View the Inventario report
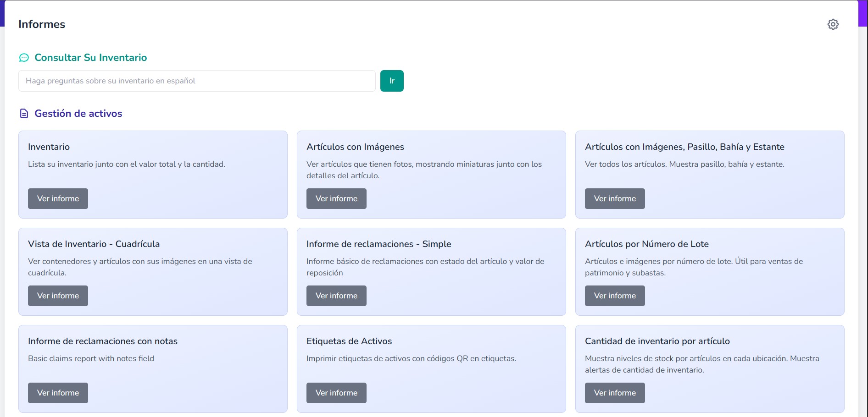Screen dimensions: 868x417 pos(58,199)
